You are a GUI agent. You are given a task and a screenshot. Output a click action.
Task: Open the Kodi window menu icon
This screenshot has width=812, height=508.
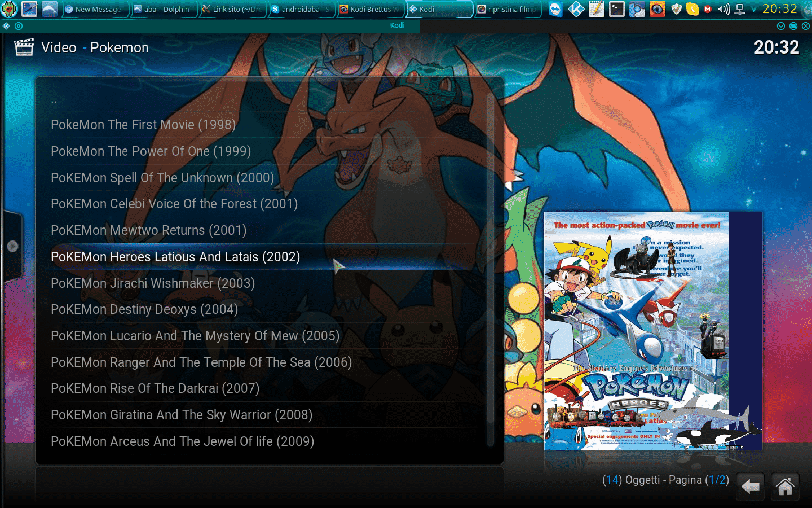(6, 26)
